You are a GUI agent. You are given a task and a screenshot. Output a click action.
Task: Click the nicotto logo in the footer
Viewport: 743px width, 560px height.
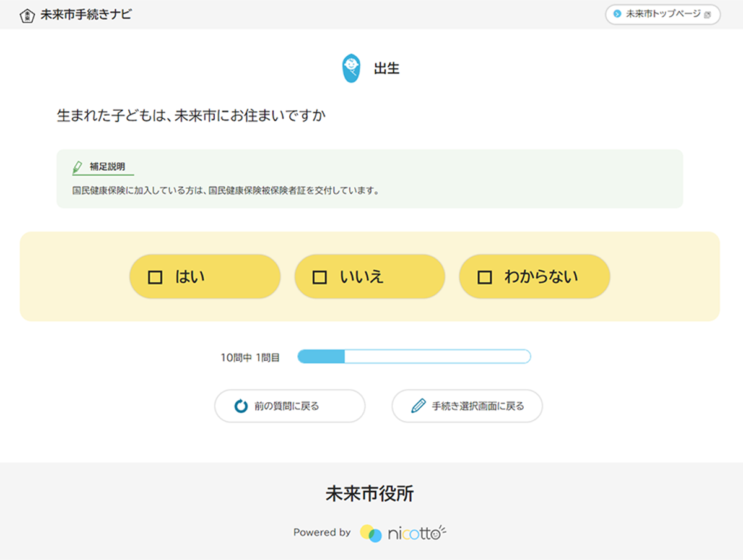[x=402, y=533]
